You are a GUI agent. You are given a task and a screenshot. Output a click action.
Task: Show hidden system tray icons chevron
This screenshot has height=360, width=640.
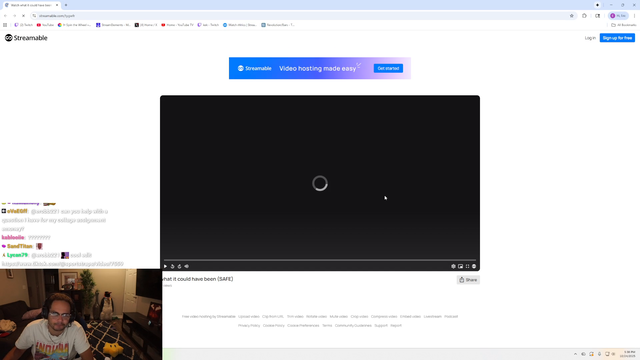(575, 354)
